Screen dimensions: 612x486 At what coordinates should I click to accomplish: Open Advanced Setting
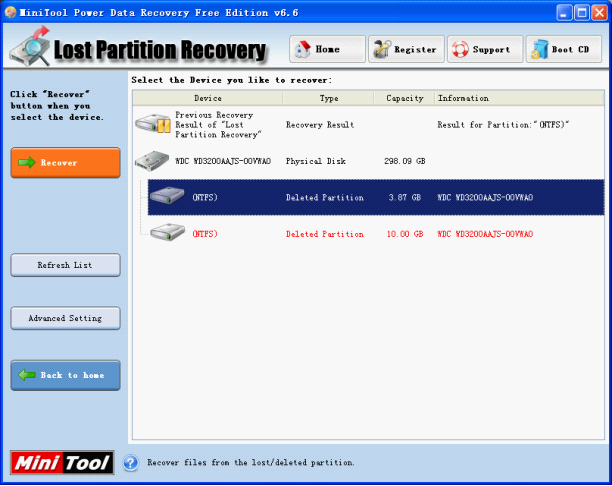(65, 318)
